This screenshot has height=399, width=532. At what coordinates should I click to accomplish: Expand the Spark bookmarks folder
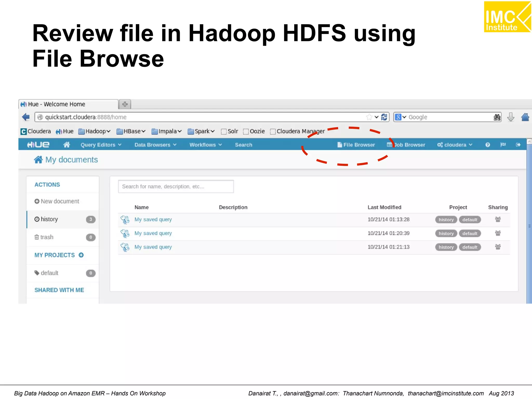[201, 131]
